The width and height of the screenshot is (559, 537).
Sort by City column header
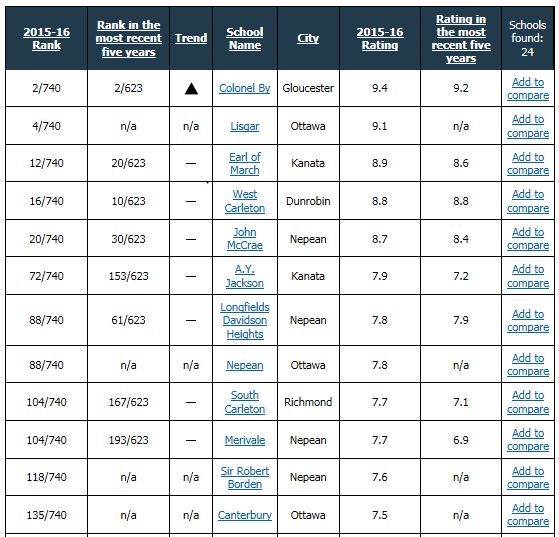pos(308,38)
